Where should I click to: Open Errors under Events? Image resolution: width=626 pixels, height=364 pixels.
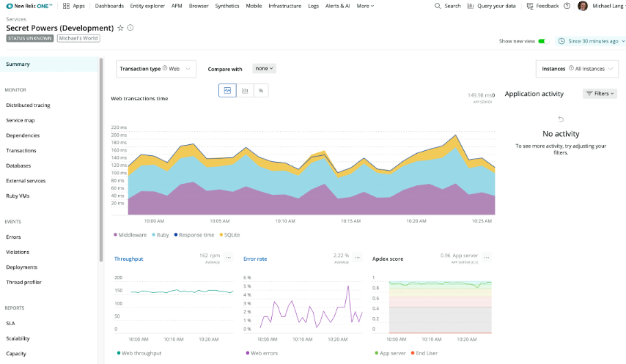coord(13,237)
